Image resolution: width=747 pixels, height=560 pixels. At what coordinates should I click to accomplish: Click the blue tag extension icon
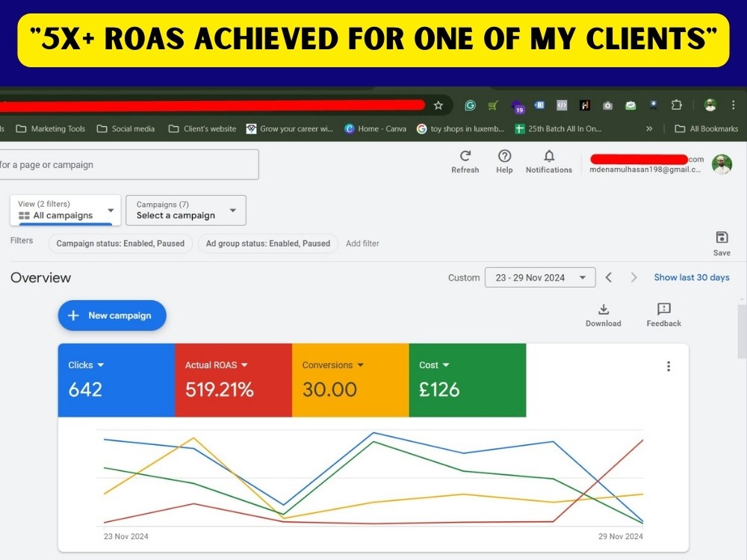539,105
